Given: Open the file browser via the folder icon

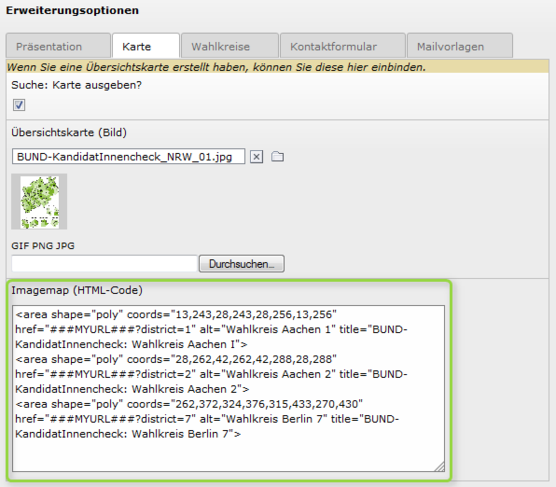Looking at the screenshot, I should pos(277,156).
